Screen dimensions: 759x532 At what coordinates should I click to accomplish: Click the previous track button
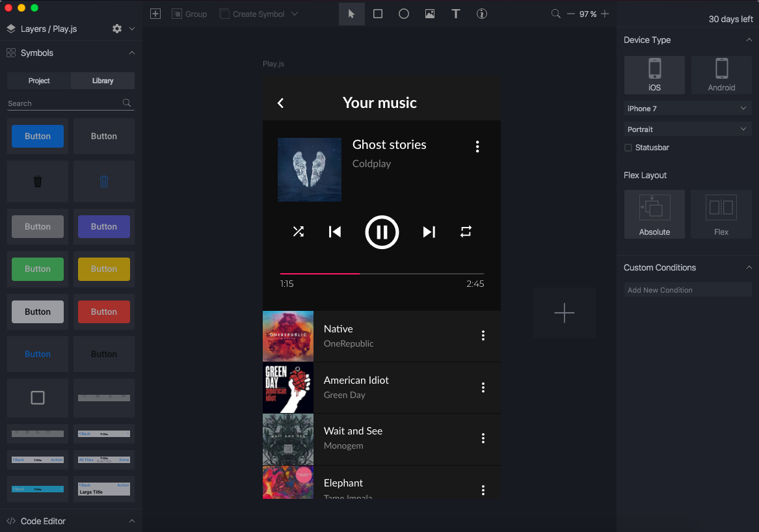335,232
